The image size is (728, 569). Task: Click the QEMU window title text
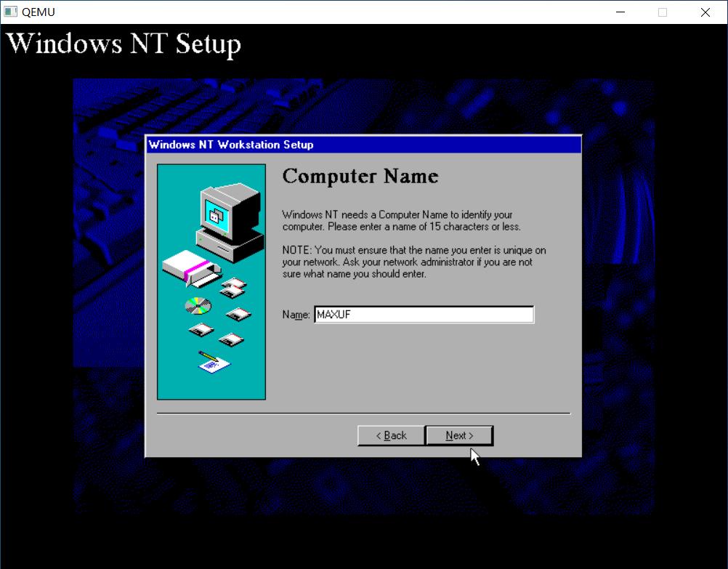tap(36, 12)
